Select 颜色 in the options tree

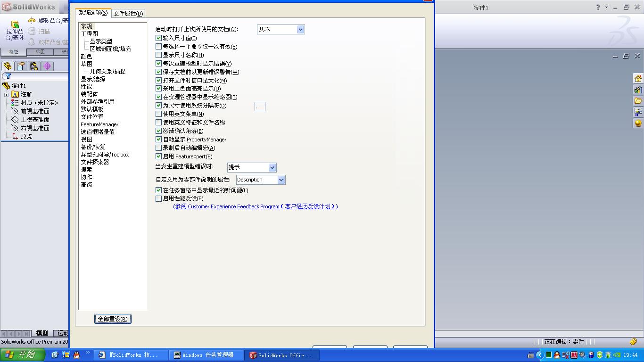pos(86,57)
